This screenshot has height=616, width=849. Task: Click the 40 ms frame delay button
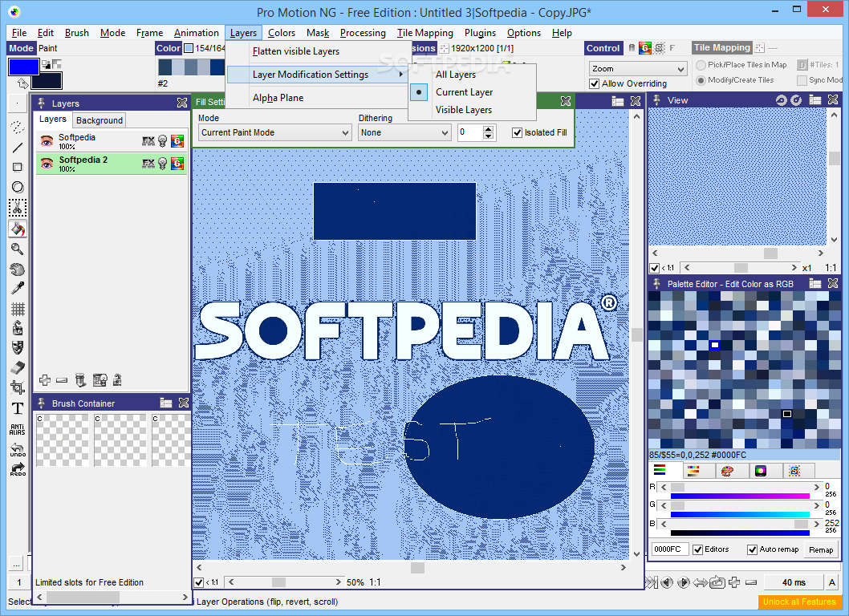[794, 582]
